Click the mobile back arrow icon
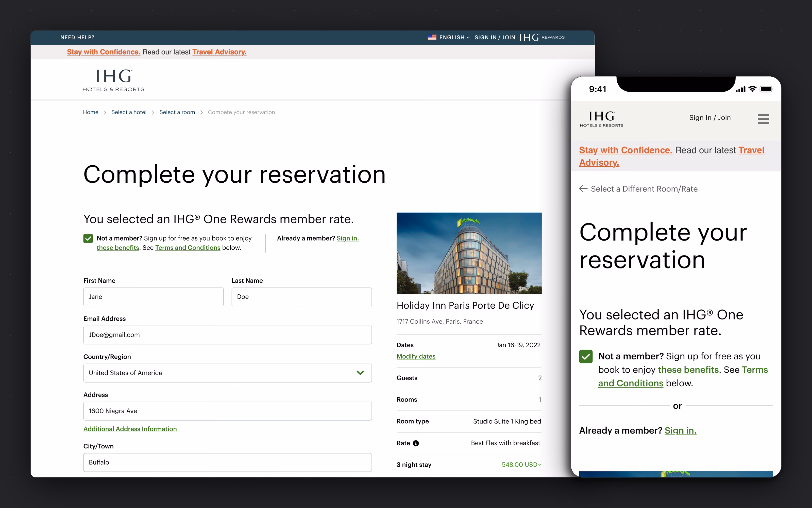 tap(583, 189)
